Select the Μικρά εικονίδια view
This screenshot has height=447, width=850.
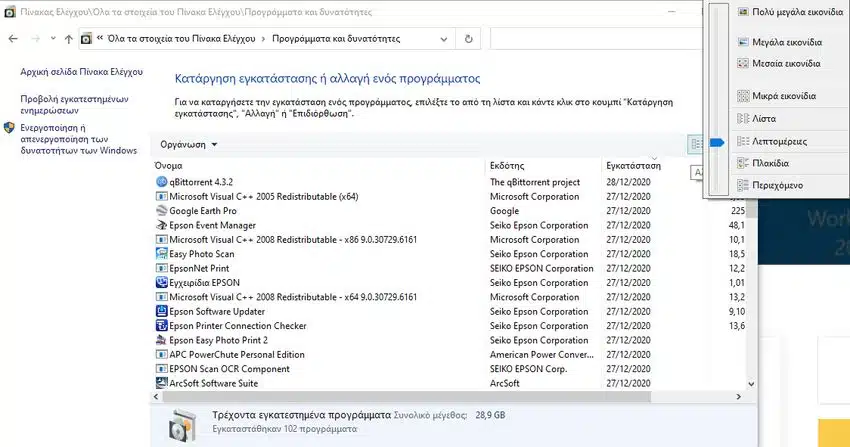point(776,96)
